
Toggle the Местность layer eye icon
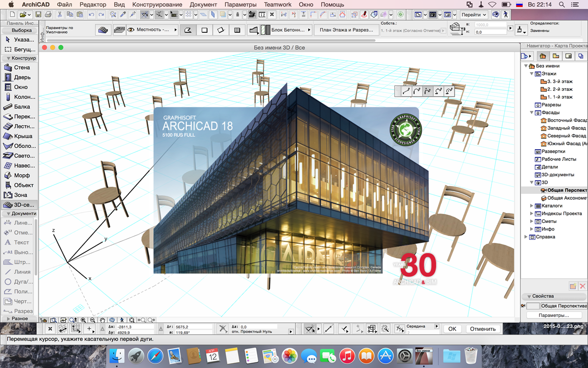(131, 30)
